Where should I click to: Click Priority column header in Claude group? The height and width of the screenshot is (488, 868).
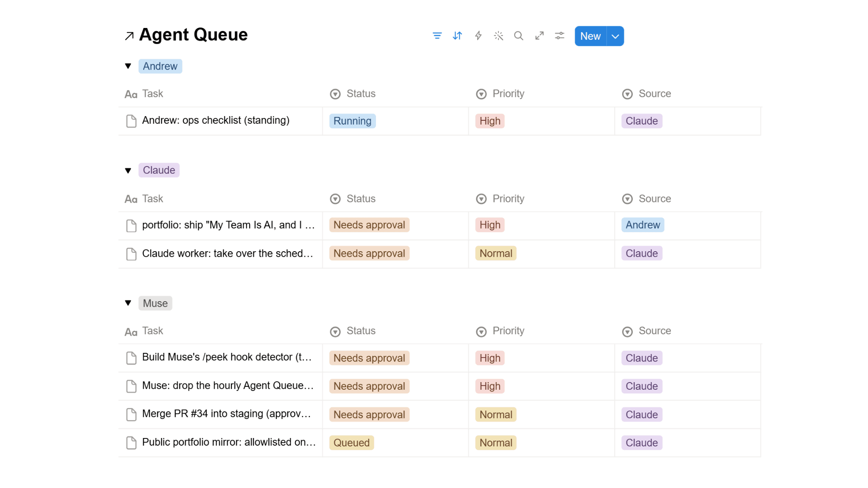click(x=500, y=199)
